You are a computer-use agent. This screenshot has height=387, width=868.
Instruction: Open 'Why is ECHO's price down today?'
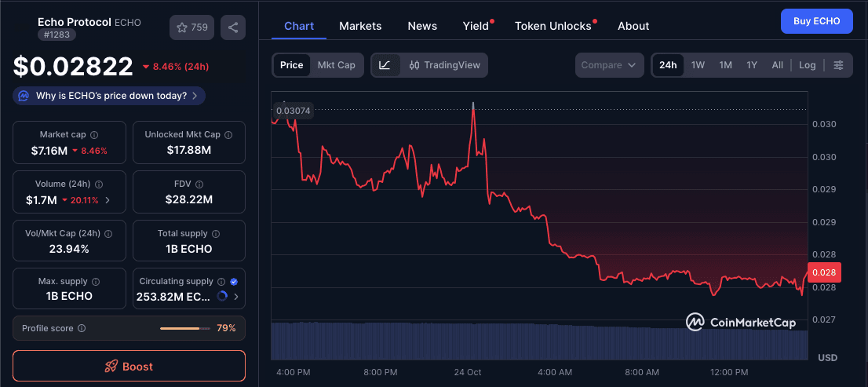tap(110, 96)
